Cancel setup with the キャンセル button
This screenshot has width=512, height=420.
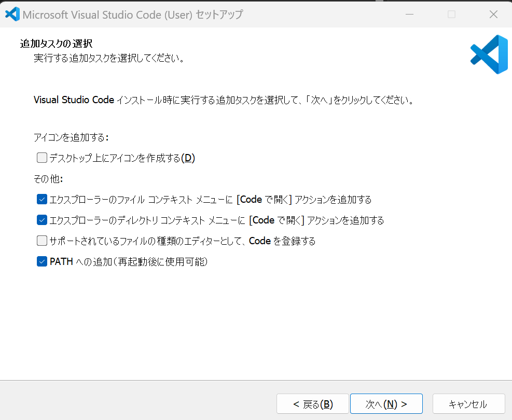click(x=468, y=404)
